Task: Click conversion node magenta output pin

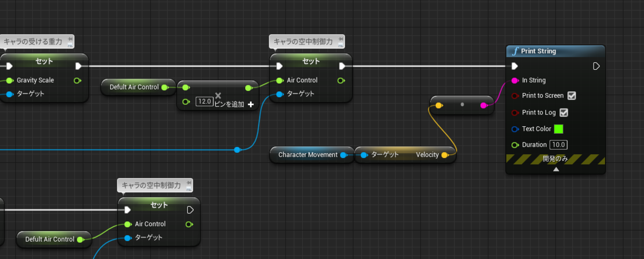Action: coord(484,105)
